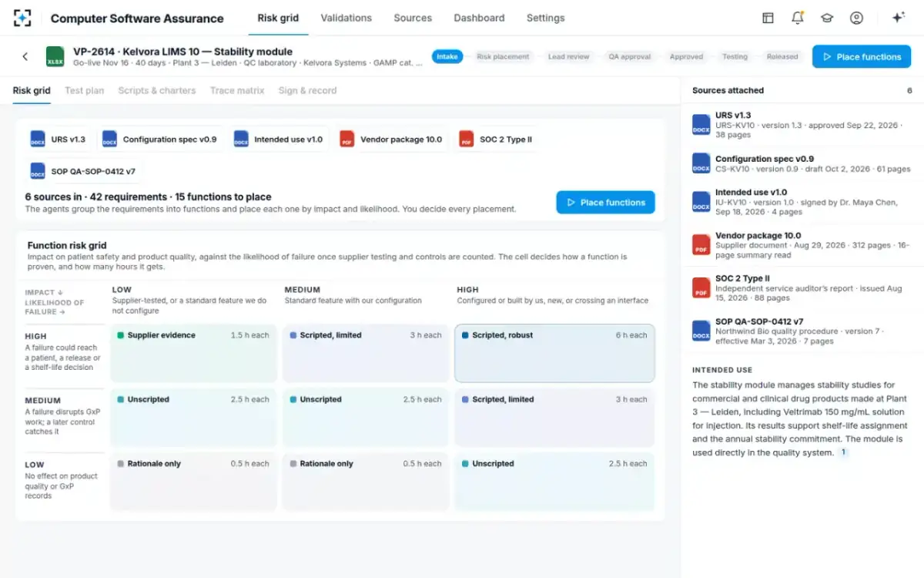Click PDF icon on SOC 2 Type II chip

(x=466, y=139)
